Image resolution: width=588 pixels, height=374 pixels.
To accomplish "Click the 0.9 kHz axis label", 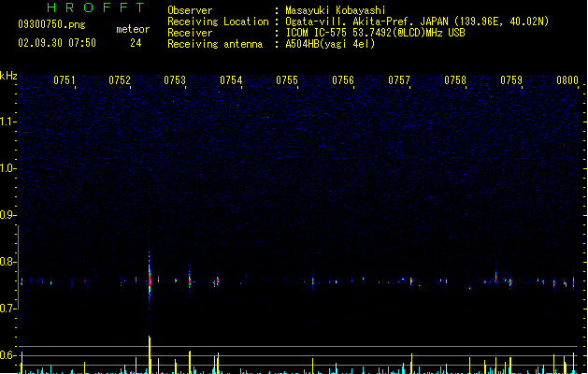I will point(7,215).
